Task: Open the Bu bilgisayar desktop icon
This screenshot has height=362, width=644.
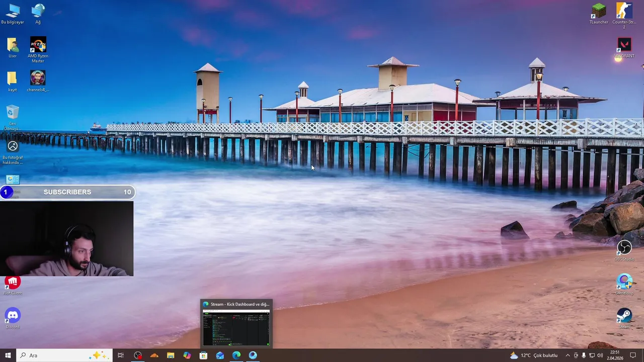Action: point(13,14)
